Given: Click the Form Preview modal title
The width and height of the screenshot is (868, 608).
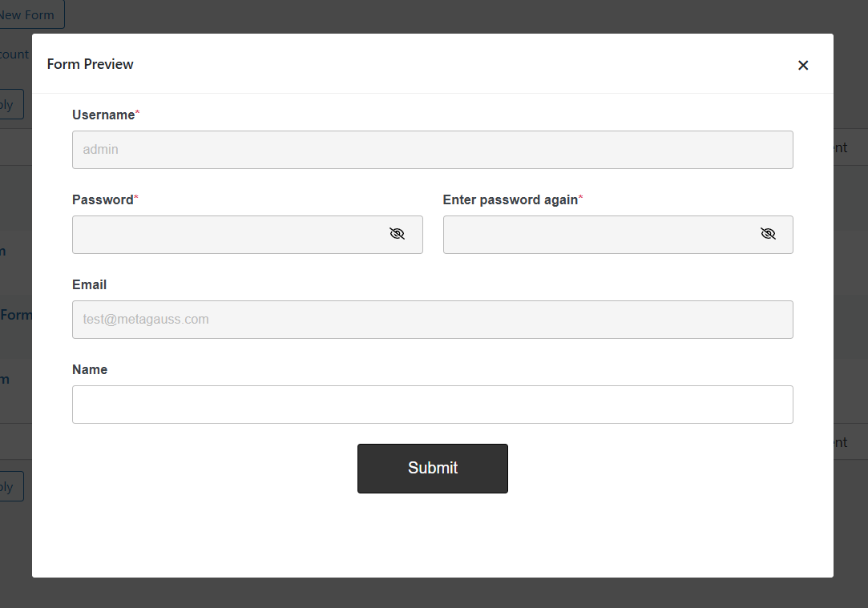Looking at the screenshot, I should pyautogui.click(x=90, y=64).
